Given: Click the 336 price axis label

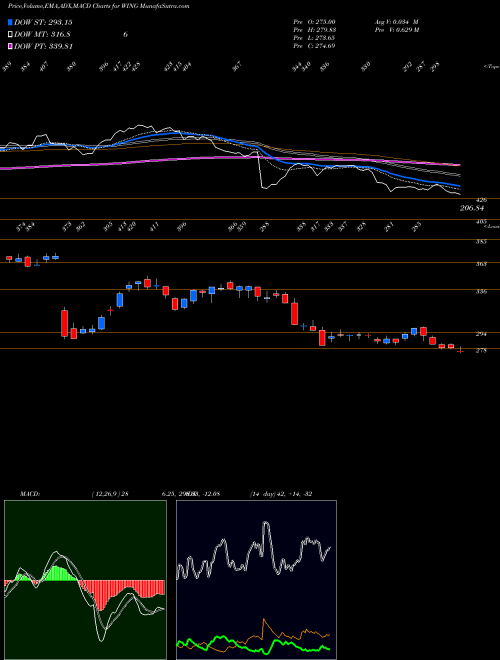Looking at the screenshot, I should pos(482,291).
